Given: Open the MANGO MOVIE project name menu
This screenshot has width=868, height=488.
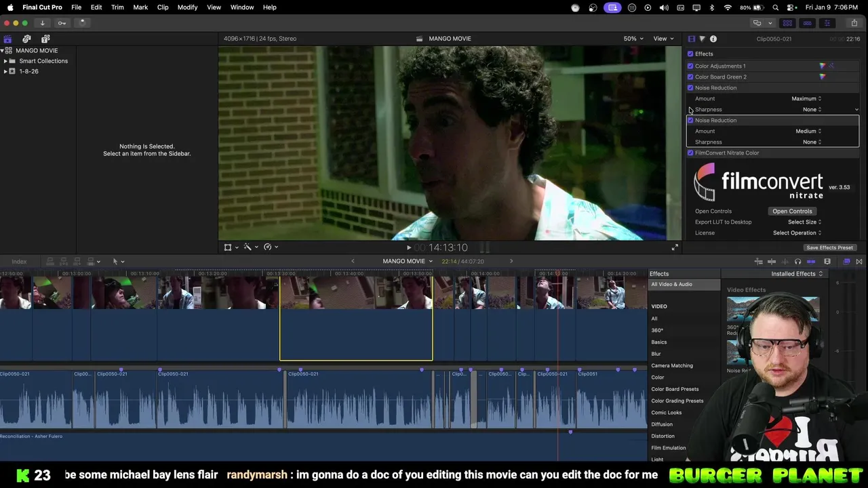Looking at the screenshot, I should click(408, 261).
